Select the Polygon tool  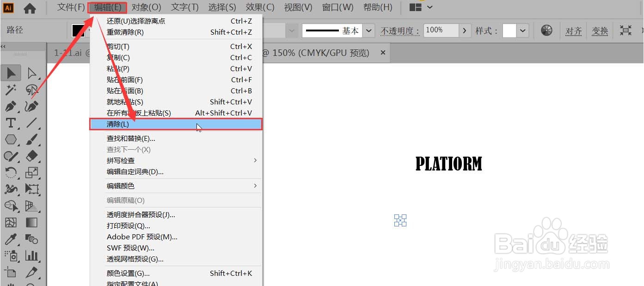tap(11, 140)
